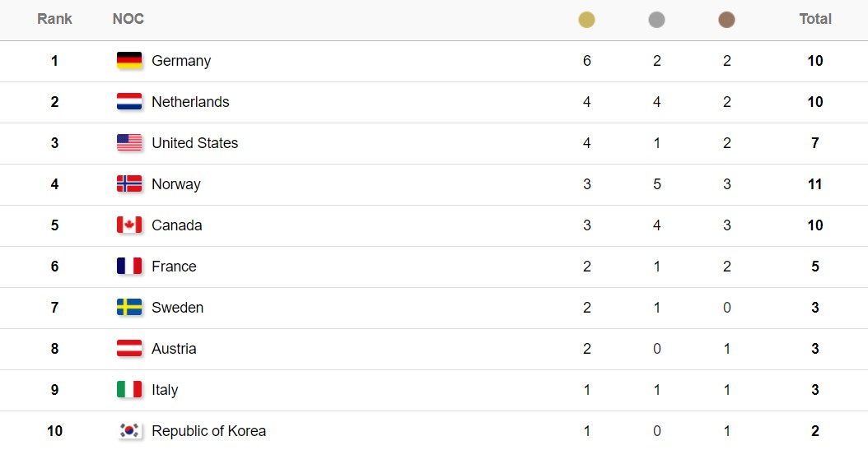
Task: Click the Canada flag icon
Action: pos(129,225)
